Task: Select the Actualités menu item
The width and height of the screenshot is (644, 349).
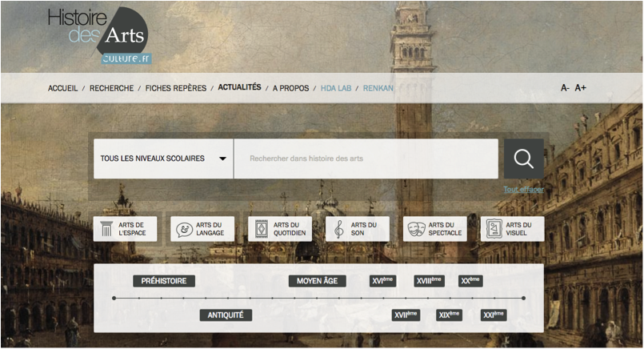Action: point(239,87)
